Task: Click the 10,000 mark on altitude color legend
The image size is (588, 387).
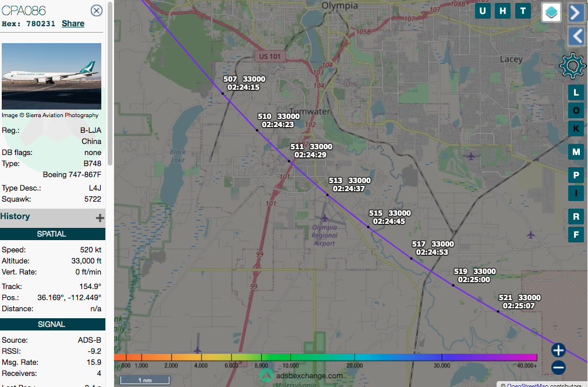Action: click(x=291, y=365)
